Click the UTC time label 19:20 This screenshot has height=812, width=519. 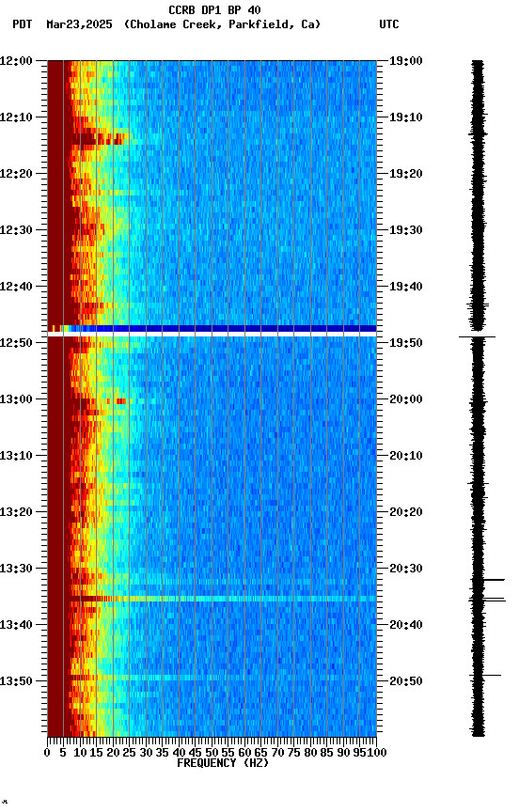pos(406,174)
